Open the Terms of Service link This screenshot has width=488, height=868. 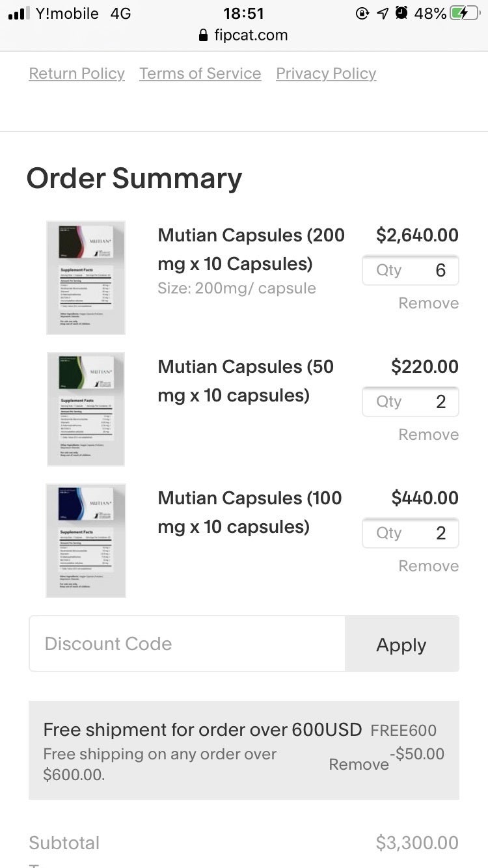coord(200,74)
